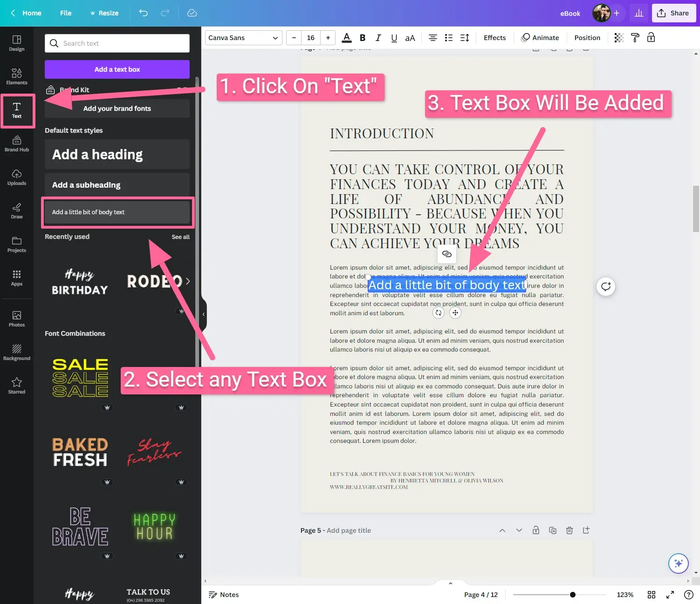
Task: Click the rotate handle below text box
Action: tap(438, 313)
